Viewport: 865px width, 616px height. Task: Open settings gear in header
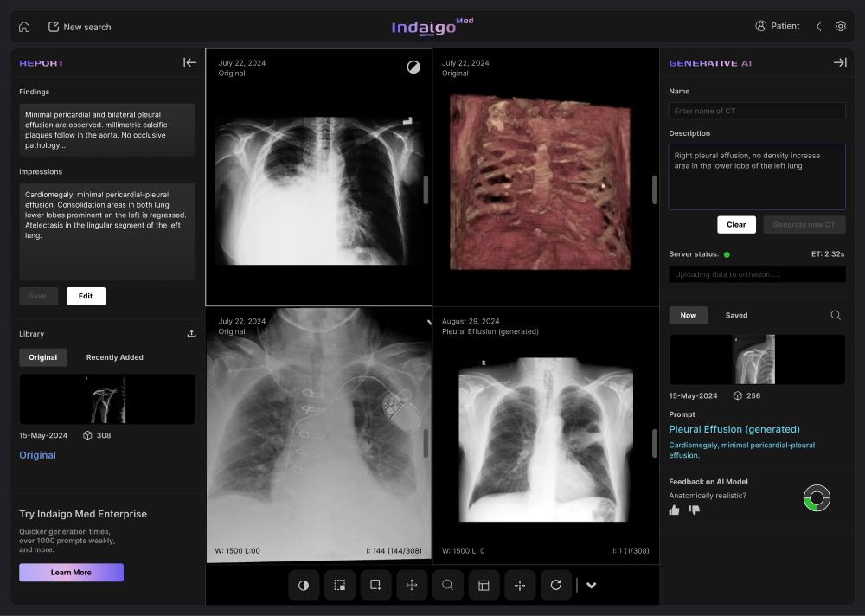pos(840,26)
